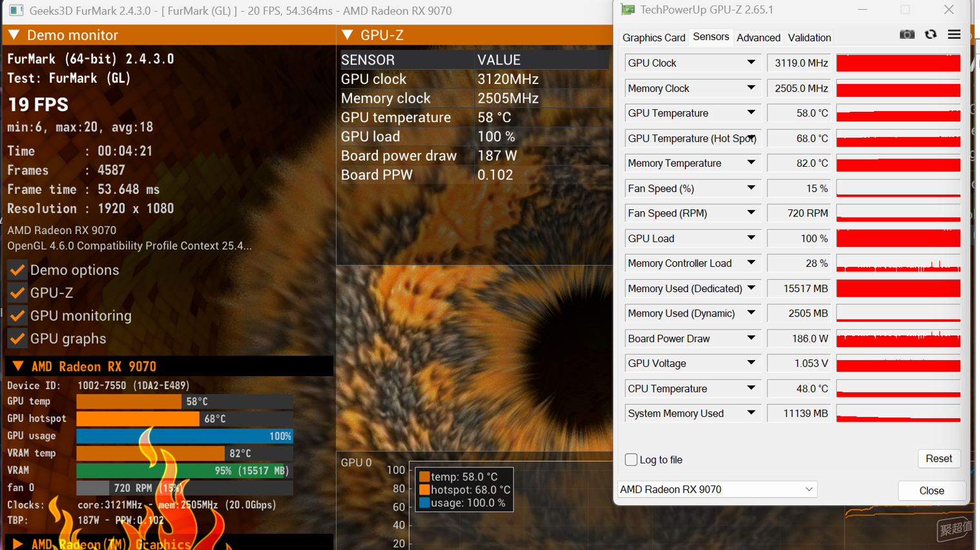Open the Memory Controller Load dropdown
This screenshot has height=550, width=980.
coord(751,263)
